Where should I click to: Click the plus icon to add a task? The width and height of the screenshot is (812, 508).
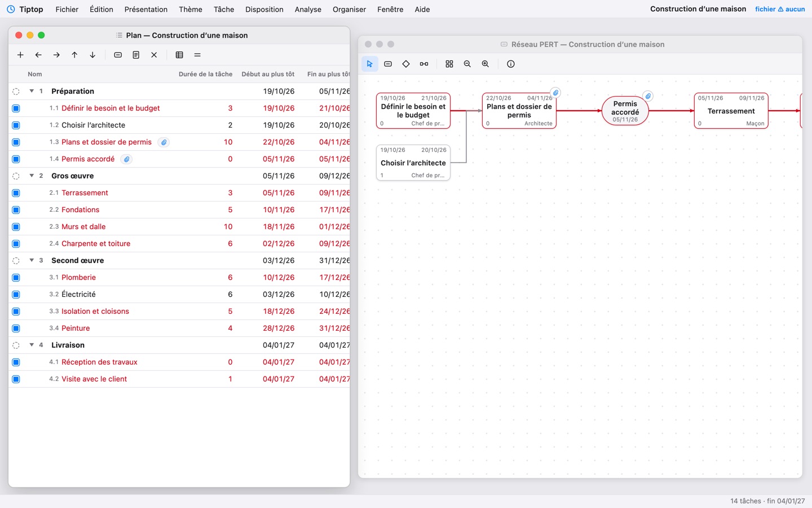tap(20, 55)
